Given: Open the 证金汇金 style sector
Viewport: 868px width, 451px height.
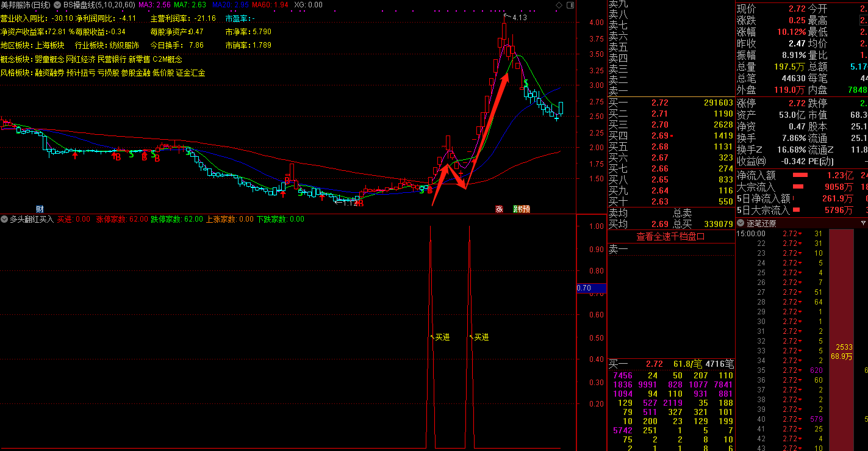Looking at the screenshot, I should coord(190,73).
